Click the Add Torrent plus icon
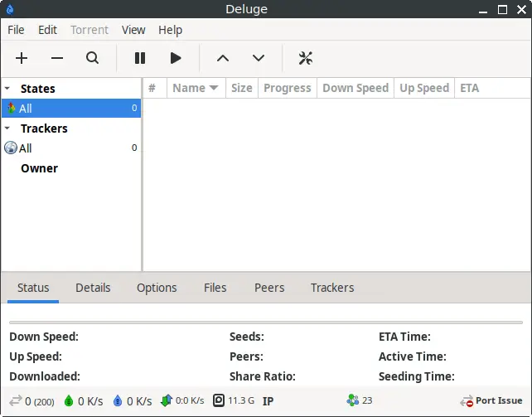Screen dimensions: 532x417 (x=22, y=58)
